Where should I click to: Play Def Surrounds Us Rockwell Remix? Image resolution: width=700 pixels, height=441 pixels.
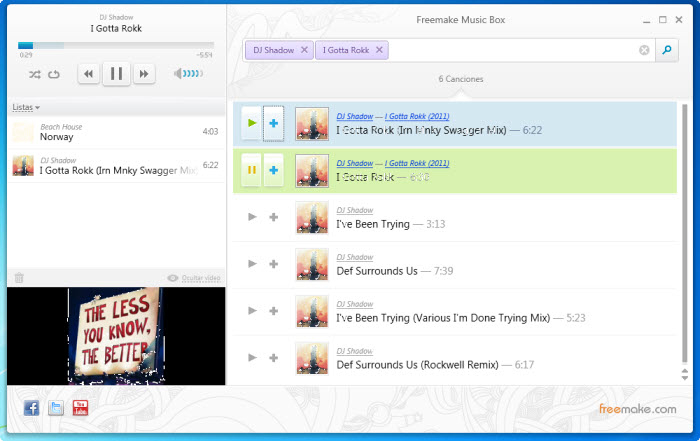tap(252, 358)
